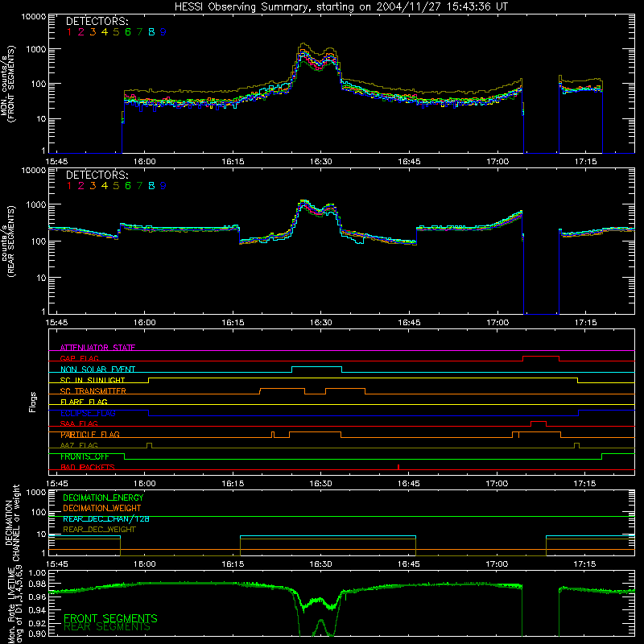
Task: Click the 0.98 tick on the livetime y-axis
Action: pos(37,584)
